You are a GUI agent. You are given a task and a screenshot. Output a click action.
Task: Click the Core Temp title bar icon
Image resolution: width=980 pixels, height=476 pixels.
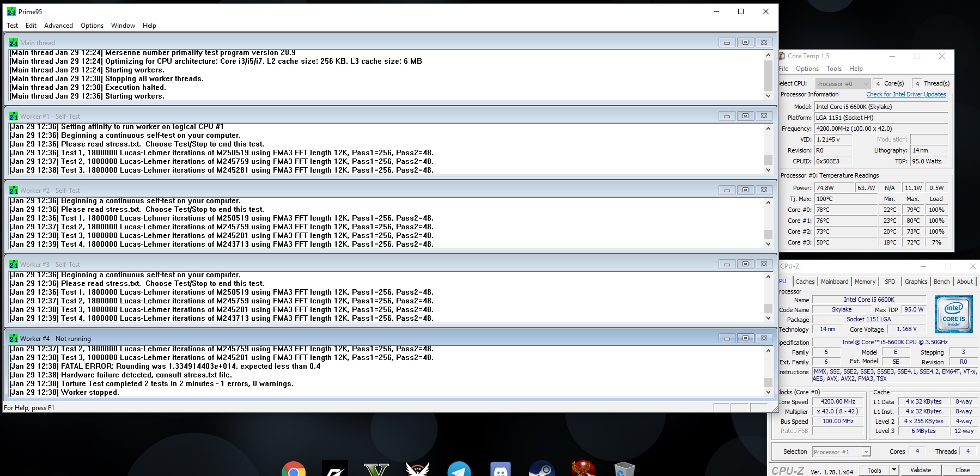(782, 56)
